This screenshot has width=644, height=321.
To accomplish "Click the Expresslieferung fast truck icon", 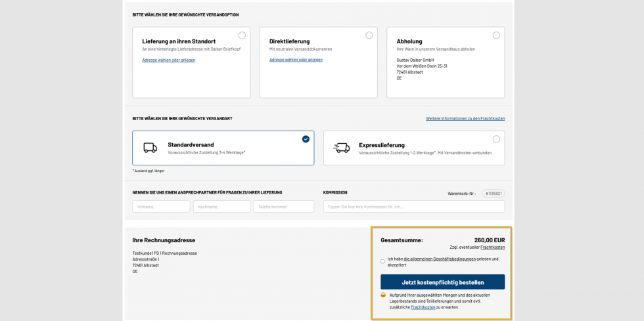I will 341,148.
